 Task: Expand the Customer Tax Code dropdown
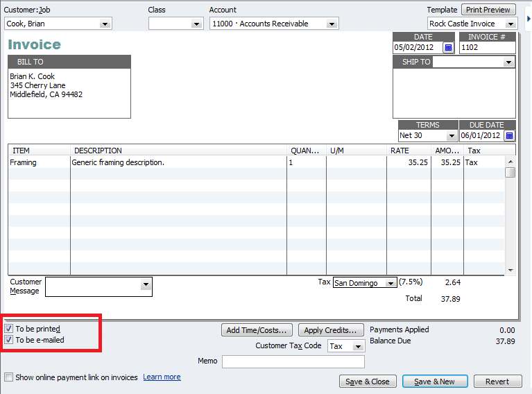357,346
